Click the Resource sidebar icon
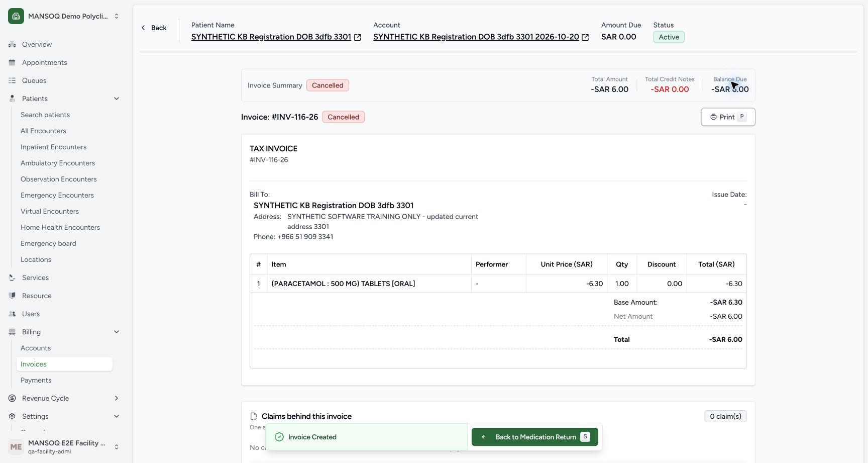The height and width of the screenshot is (463, 868). pos(12,296)
